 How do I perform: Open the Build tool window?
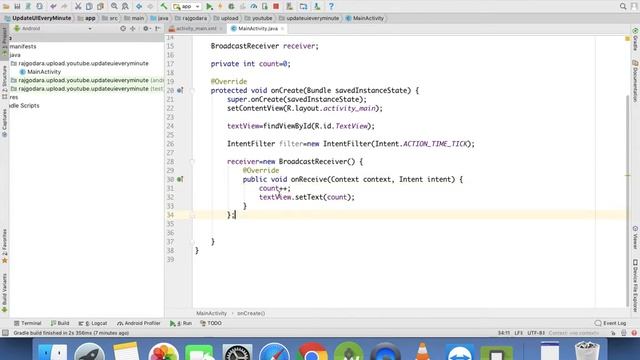60,323
